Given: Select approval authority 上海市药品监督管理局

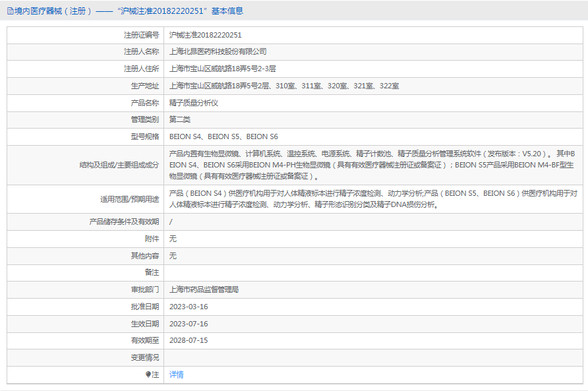Looking at the screenshot, I should tap(204, 289).
